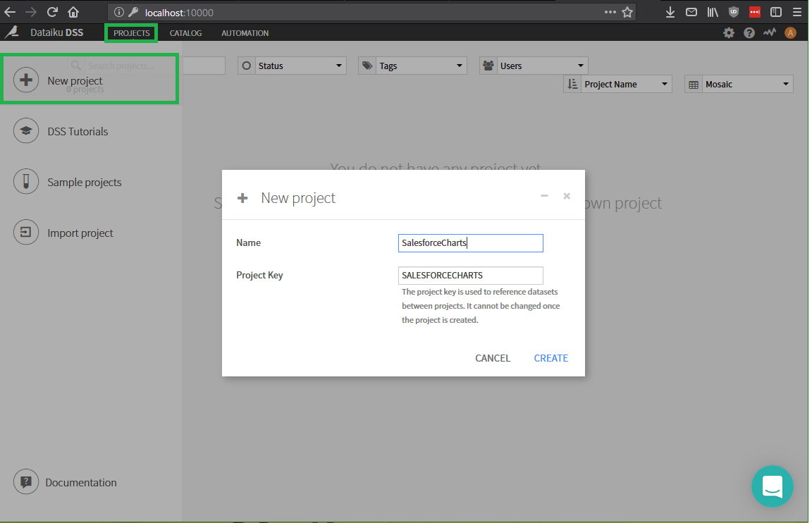Click the Import project icon
The image size is (812, 523).
click(26, 232)
